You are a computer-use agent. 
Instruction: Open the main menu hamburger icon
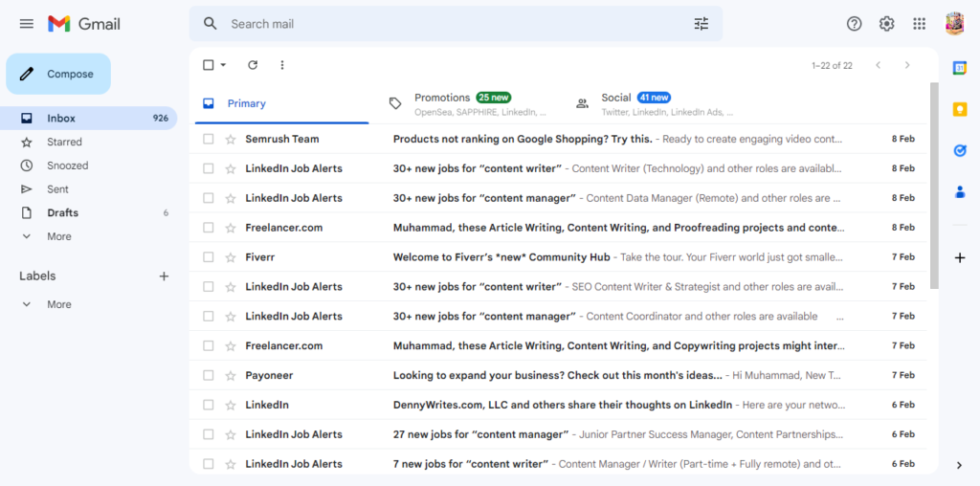click(x=26, y=24)
